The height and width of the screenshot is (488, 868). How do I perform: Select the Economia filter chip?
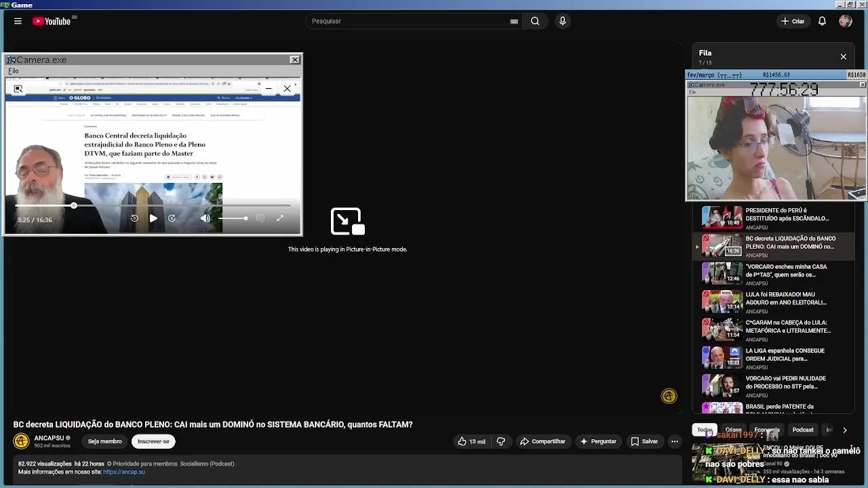tap(767, 430)
